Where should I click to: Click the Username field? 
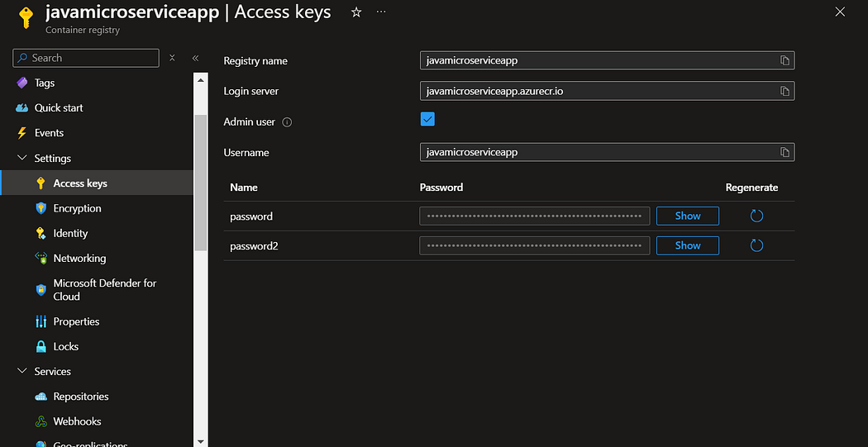coord(608,152)
